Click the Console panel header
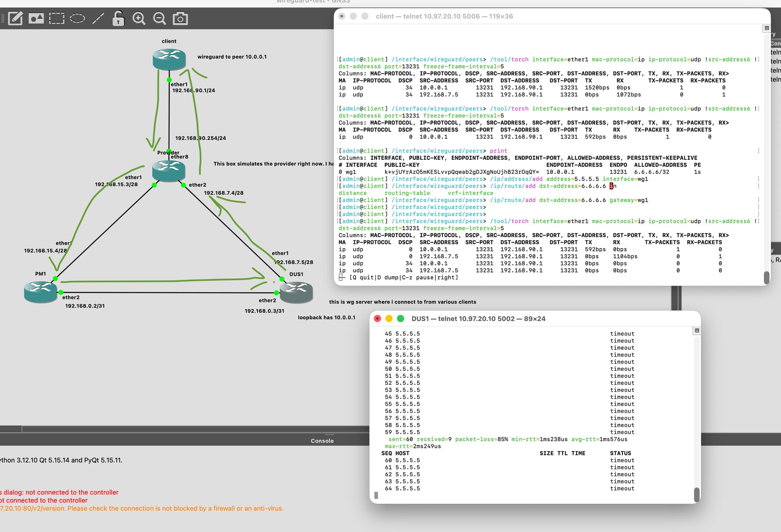781x532 pixels. click(322, 441)
